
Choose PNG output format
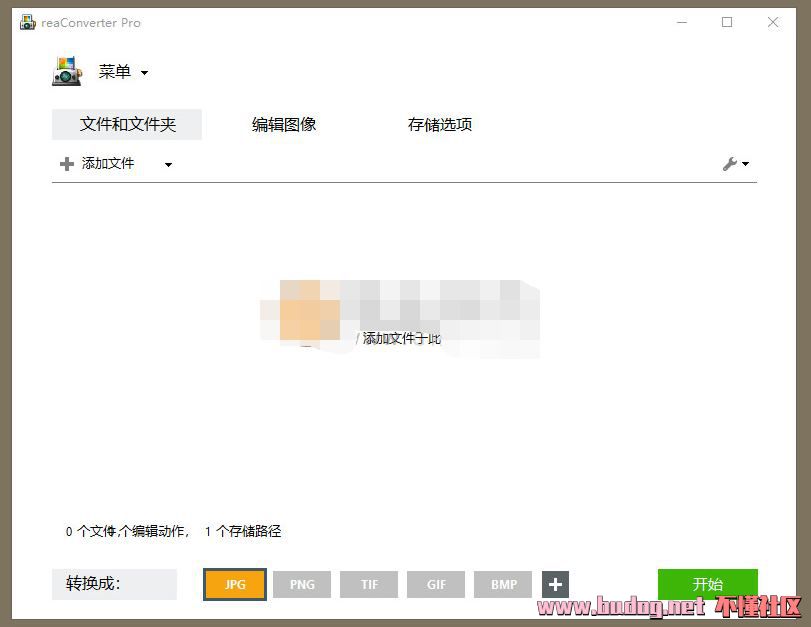coord(302,585)
